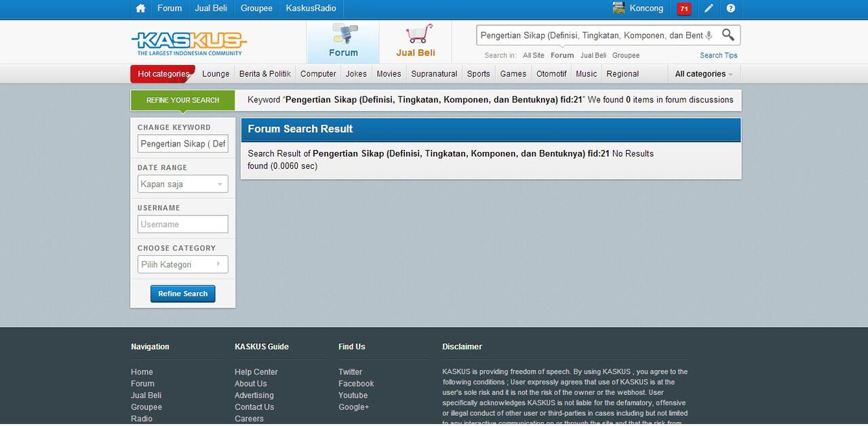Viewport: 868px width, 426px height.
Task: Open About Us footer link
Action: (x=251, y=383)
